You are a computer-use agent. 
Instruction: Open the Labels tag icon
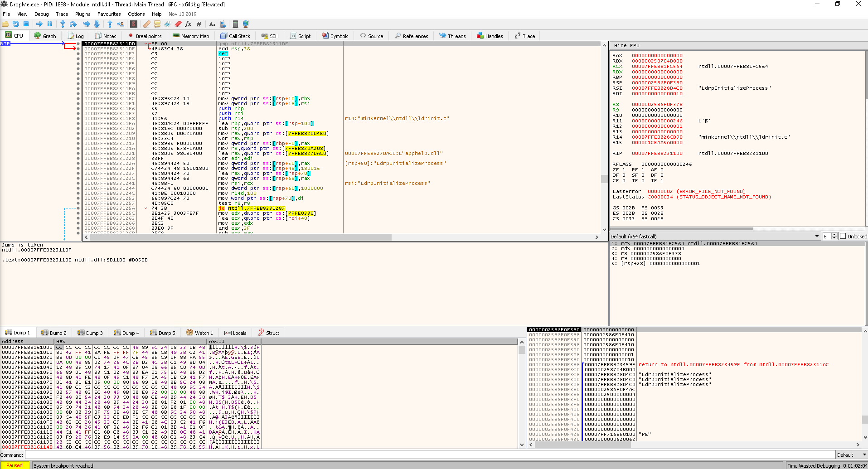[x=168, y=24]
